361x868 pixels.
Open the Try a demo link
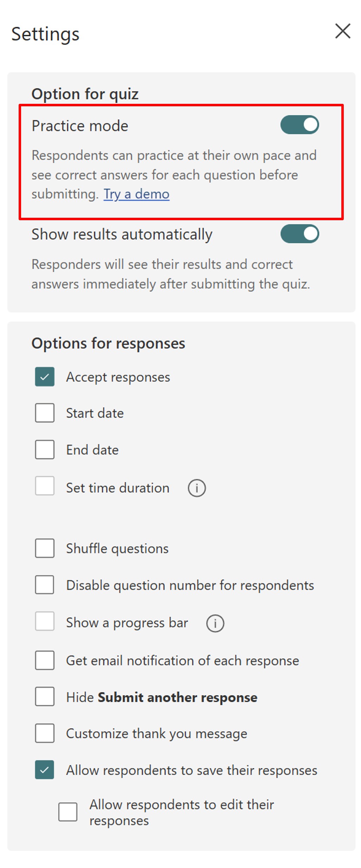[136, 194]
